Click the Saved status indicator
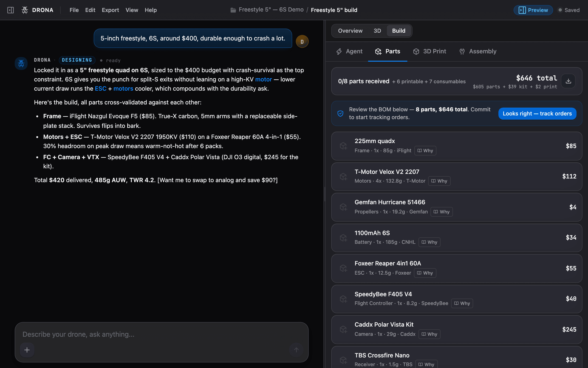 (x=569, y=10)
